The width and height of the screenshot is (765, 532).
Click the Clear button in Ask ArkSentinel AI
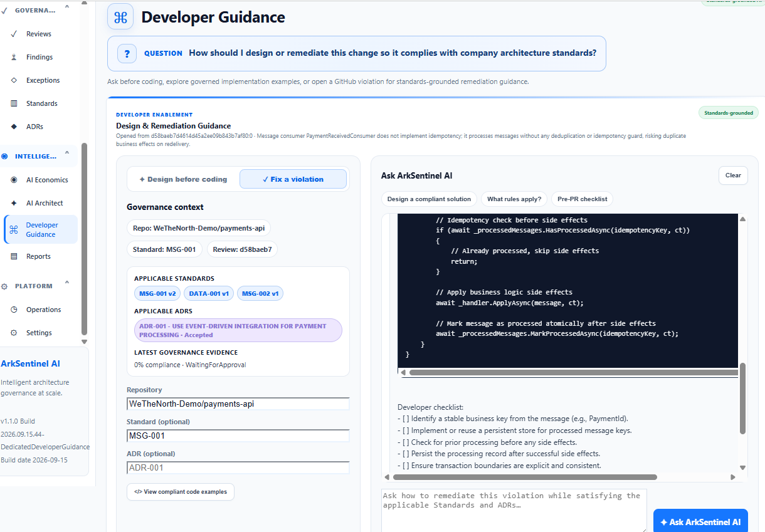point(733,175)
